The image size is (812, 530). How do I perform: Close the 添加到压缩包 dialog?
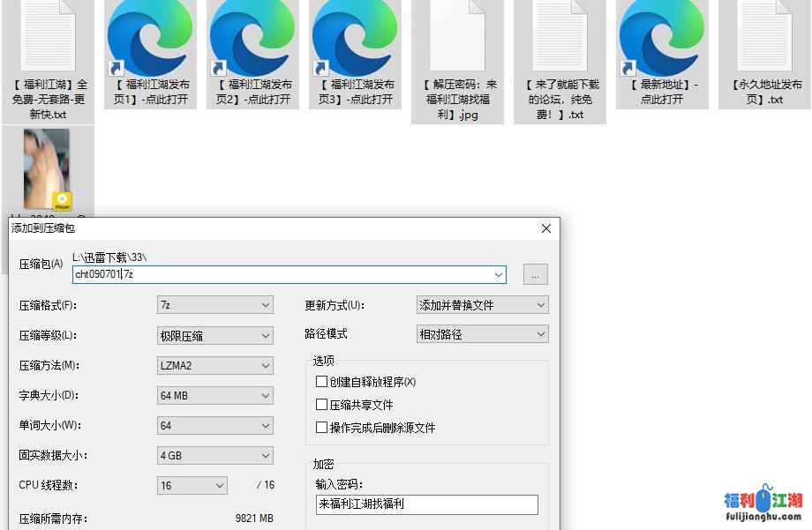pos(546,228)
